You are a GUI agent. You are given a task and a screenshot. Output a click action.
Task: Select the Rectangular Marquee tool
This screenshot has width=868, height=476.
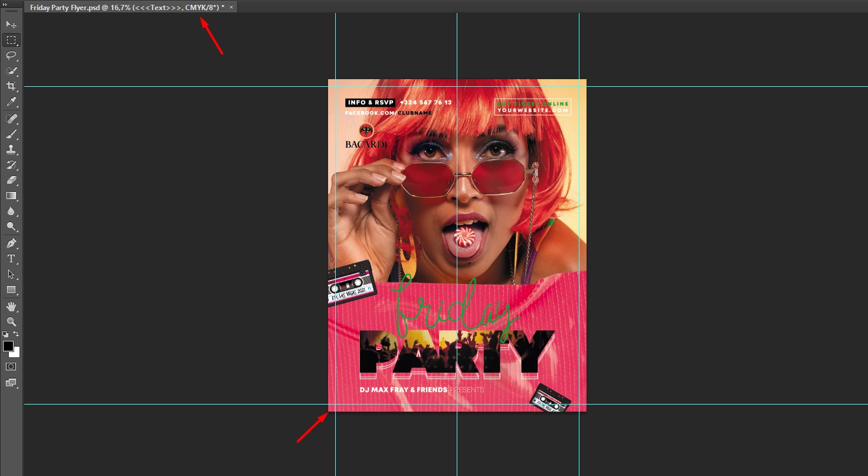(x=11, y=40)
